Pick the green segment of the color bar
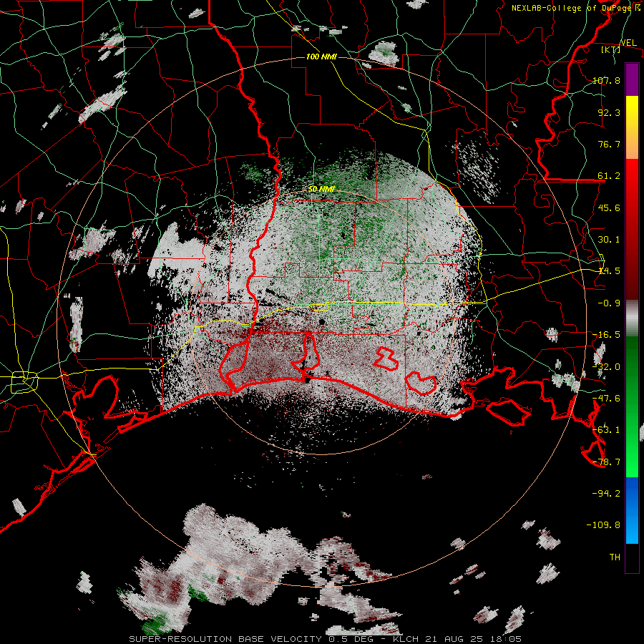The image size is (644, 644). pos(632,406)
